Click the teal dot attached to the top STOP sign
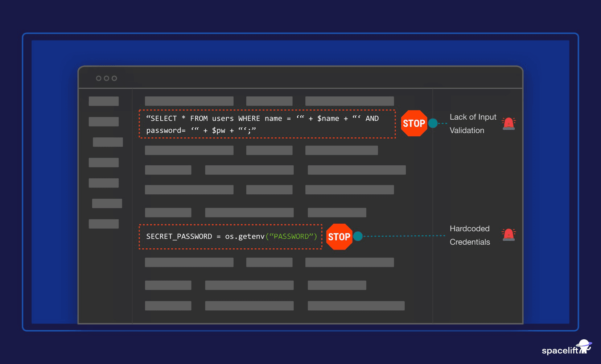Image resolution: width=601 pixels, height=364 pixels. coord(433,123)
